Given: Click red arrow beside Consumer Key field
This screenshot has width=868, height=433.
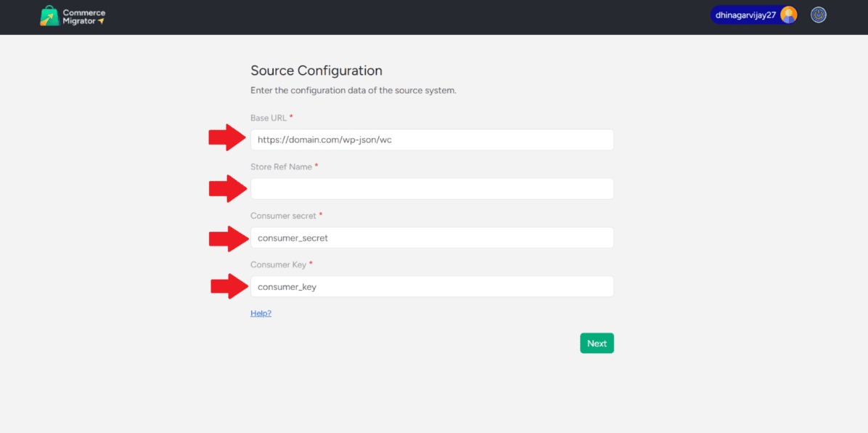Looking at the screenshot, I should (229, 286).
